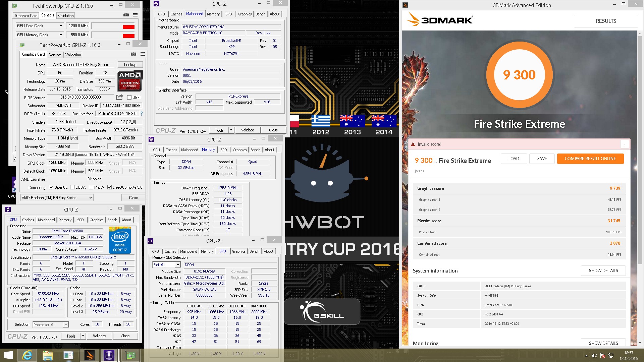
Task: Click the Combined score value 3 878
Action: 615,243
